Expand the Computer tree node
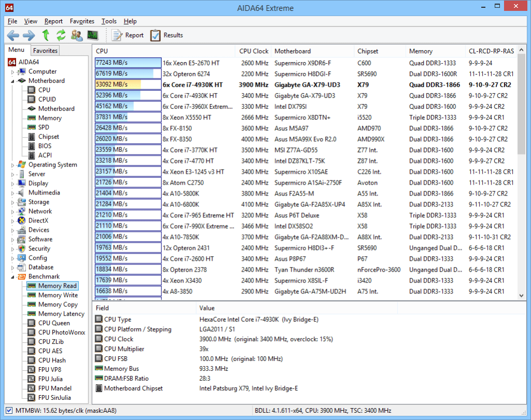The image size is (531, 420). pos(13,72)
